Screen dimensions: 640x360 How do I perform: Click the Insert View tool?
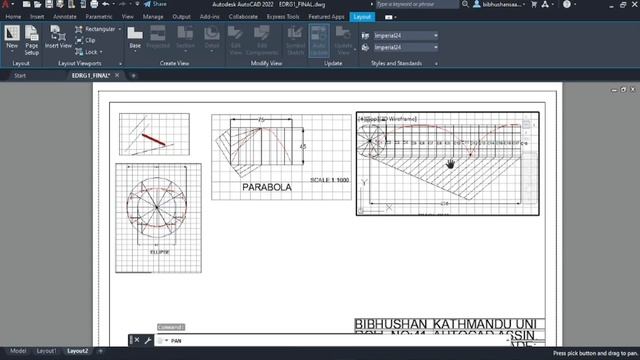(x=58, y=37)
